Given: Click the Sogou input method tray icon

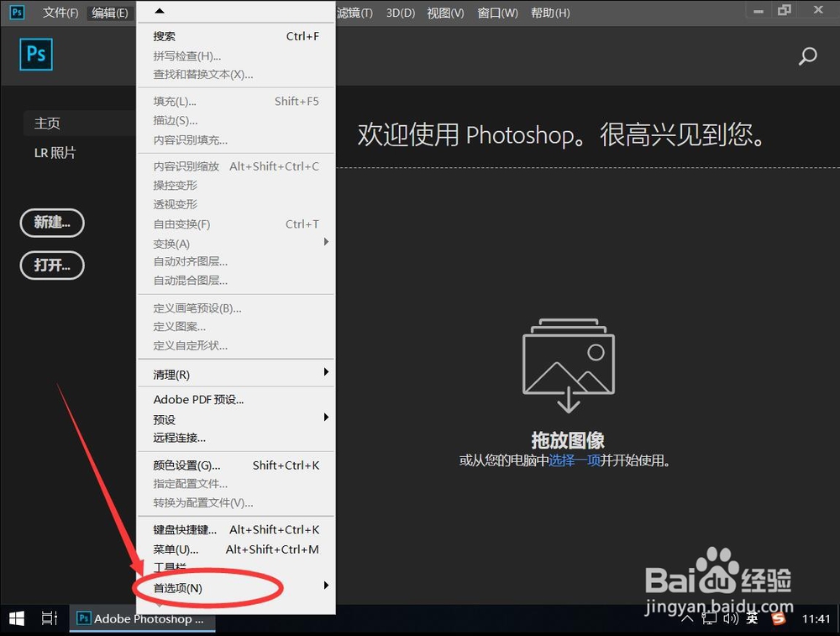Looking at the screenshot, I should point(778,619).
